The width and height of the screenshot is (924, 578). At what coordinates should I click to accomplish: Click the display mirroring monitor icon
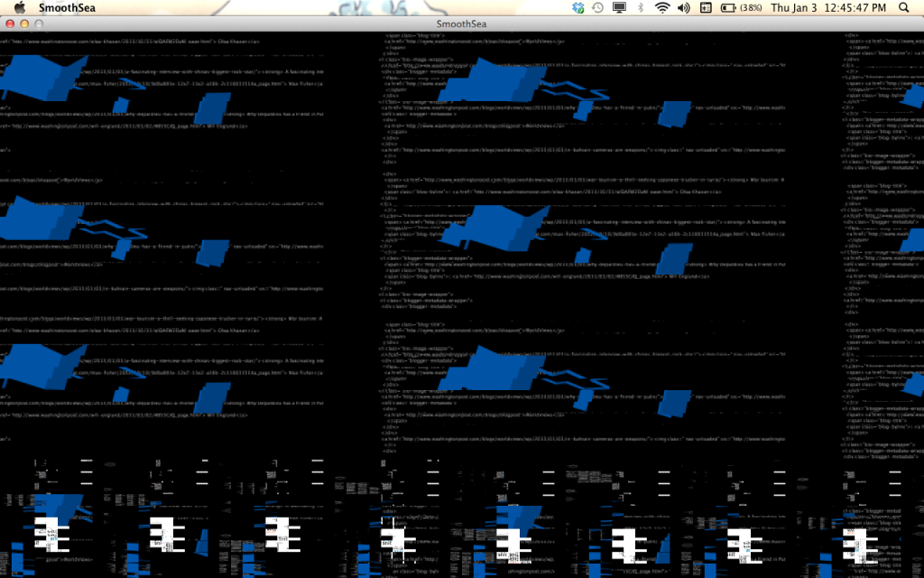(619, 8)
